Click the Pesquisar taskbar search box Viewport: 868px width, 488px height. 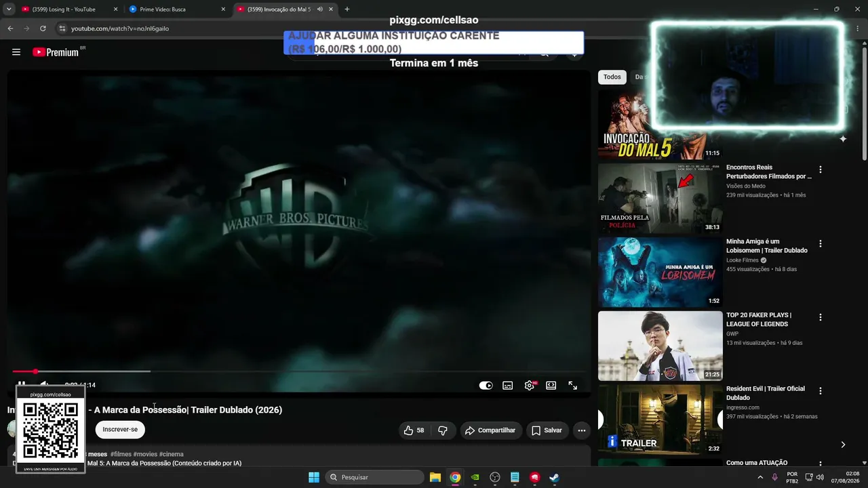[x=374, y=477]
